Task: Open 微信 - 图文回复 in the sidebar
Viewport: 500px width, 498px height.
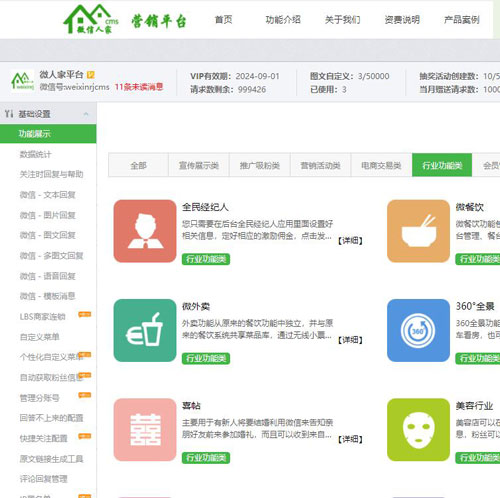Action: 47,235
